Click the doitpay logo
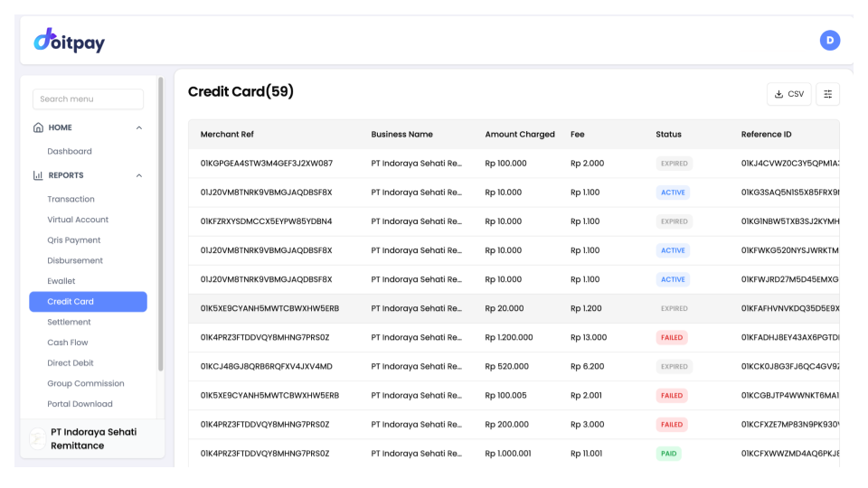 (x=70, y=41)
